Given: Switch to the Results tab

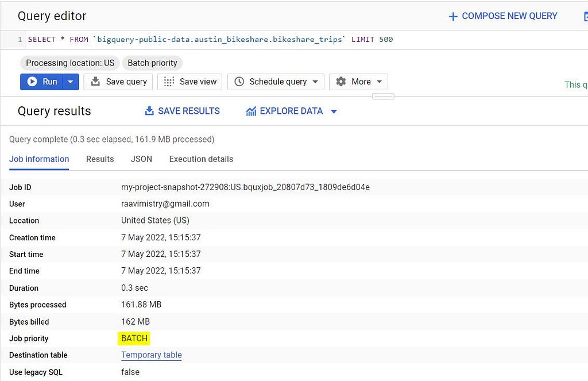Looking at the screenshot, I should pyautogui.click(x=100, y=159).
